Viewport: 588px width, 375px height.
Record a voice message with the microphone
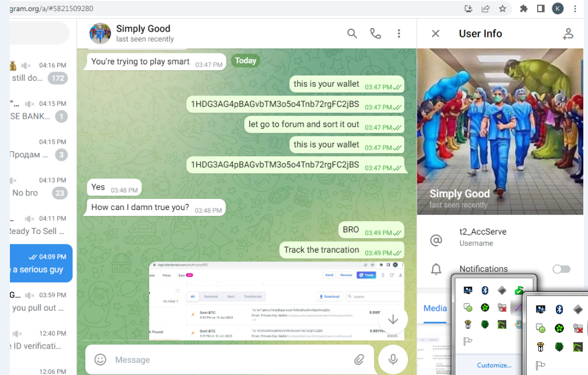pos(393,359)
